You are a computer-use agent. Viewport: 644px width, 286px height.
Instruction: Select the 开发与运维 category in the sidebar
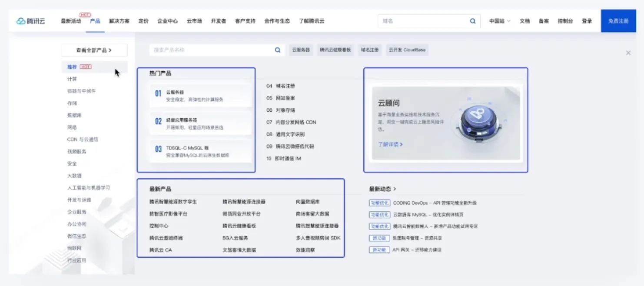(x=79, y=200)
